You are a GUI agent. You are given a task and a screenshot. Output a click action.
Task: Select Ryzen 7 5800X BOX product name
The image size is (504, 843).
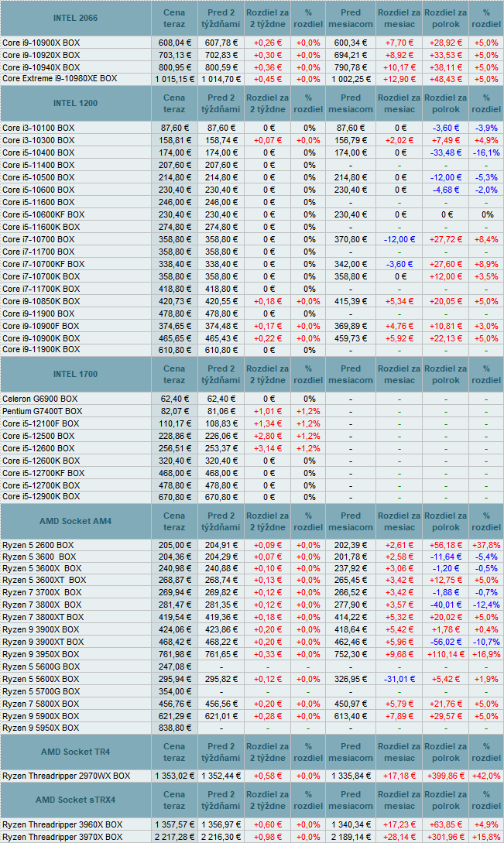tap(41, 704)
